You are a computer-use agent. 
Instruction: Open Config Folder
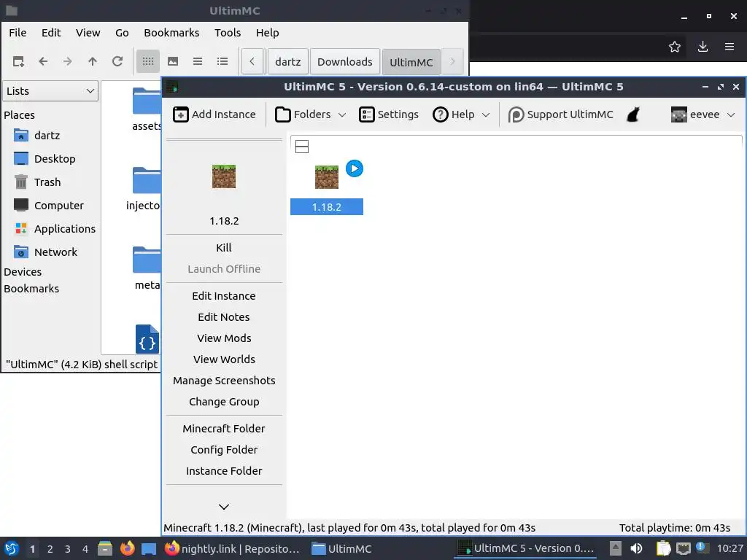coord(224,449)
